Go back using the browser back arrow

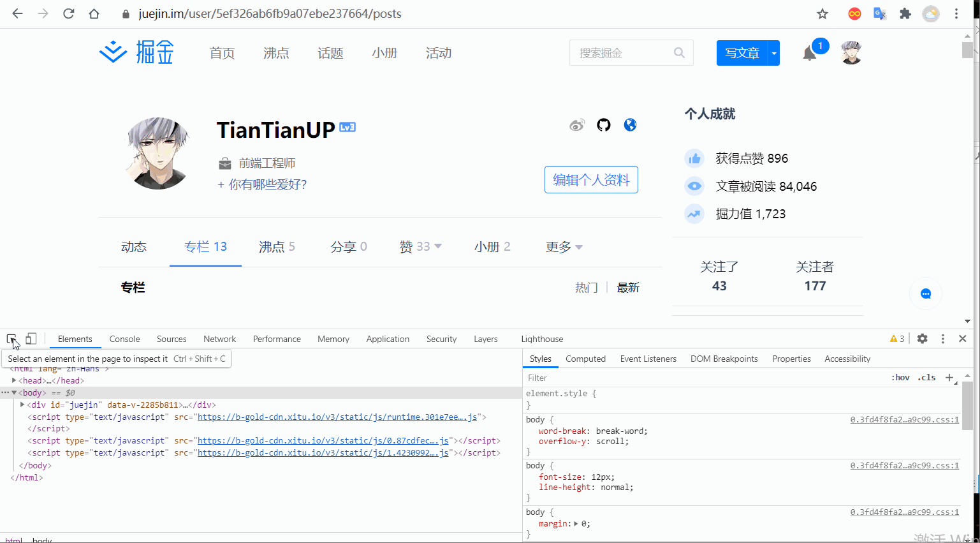17,13
